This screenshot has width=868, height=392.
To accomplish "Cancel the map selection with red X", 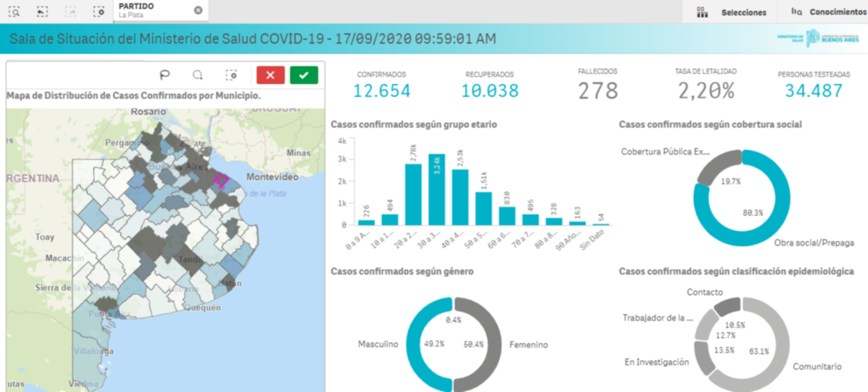I will [270, 75].
